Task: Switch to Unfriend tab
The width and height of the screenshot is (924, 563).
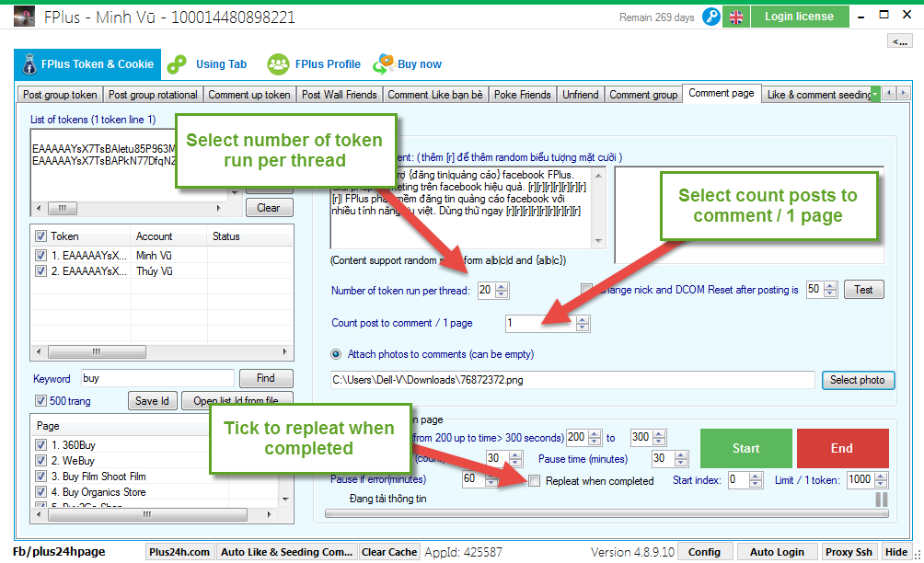Action: [x=581, y=95]
